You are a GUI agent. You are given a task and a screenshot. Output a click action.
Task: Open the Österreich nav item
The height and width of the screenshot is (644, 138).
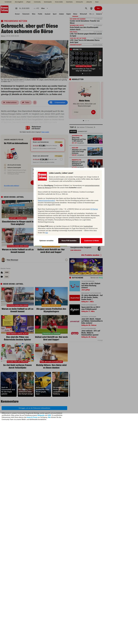tap(26, 14)
